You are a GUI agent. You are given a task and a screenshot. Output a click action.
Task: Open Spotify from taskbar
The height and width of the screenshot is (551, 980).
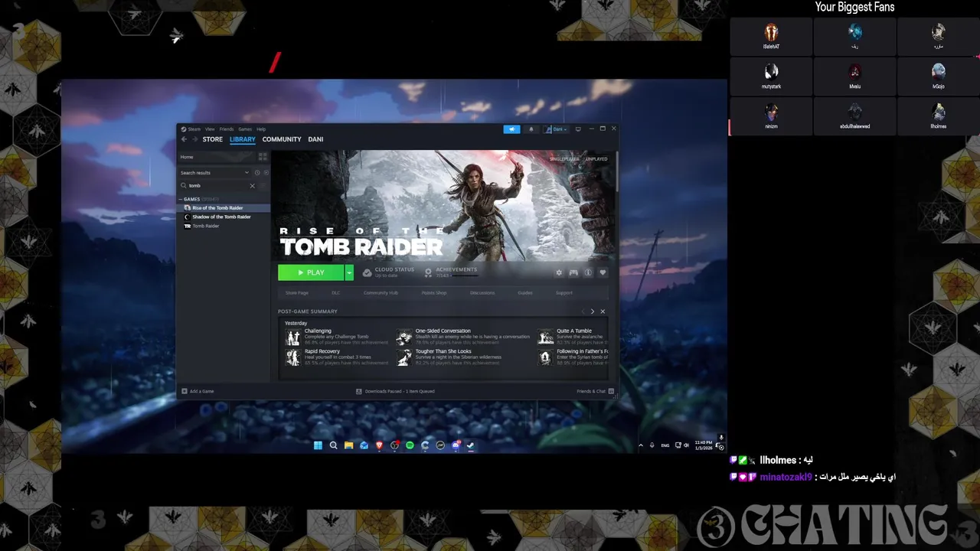(x=410, y=445)
